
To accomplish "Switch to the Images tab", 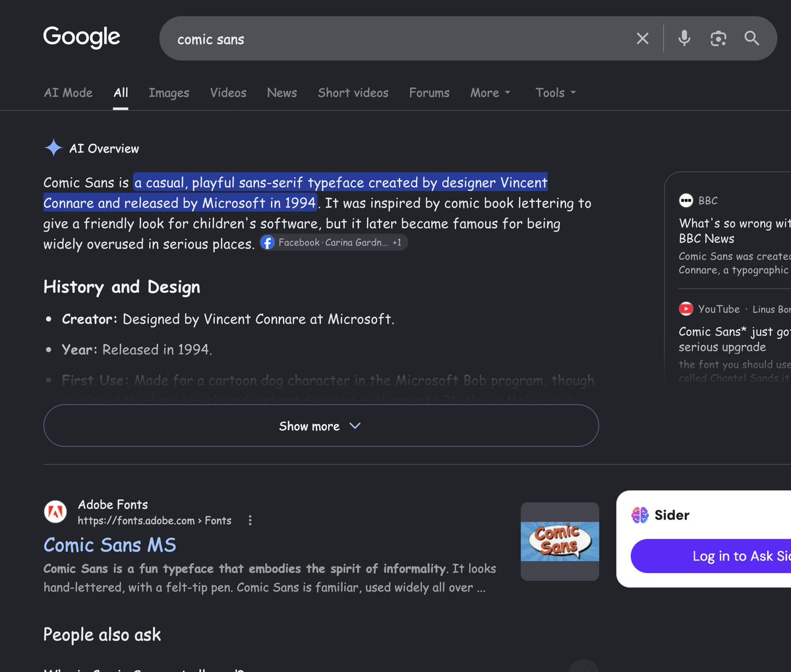I will pyautogui.click(x=169, y=93).
